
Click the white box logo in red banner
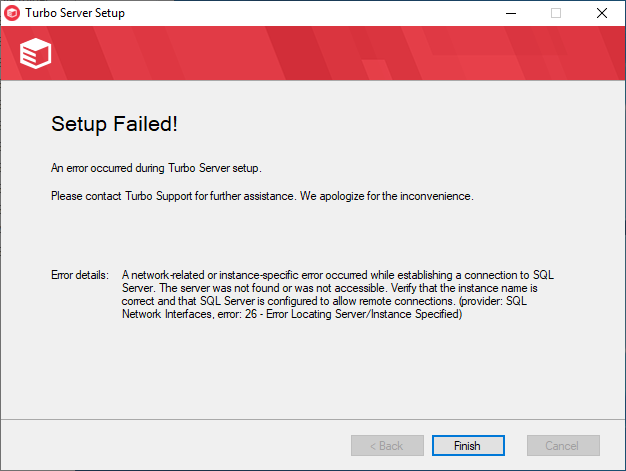pos(35,55)
